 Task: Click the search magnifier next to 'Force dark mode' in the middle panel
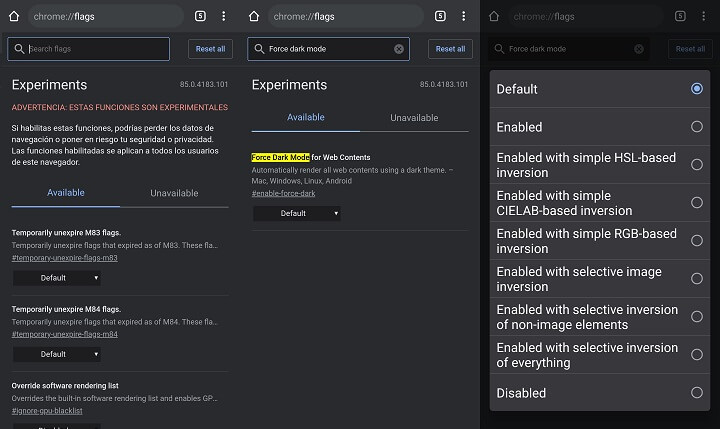pos(259,49)
